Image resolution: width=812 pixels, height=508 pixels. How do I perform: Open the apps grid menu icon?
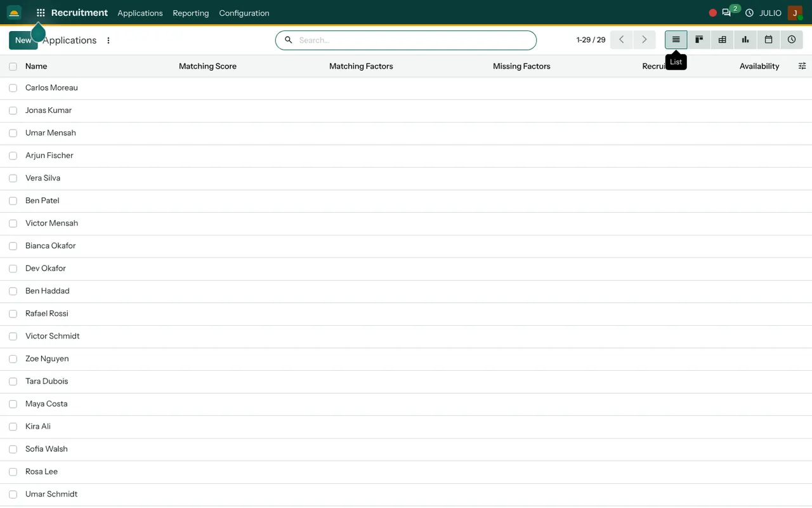pyautogui.click(x=41, y=13)
